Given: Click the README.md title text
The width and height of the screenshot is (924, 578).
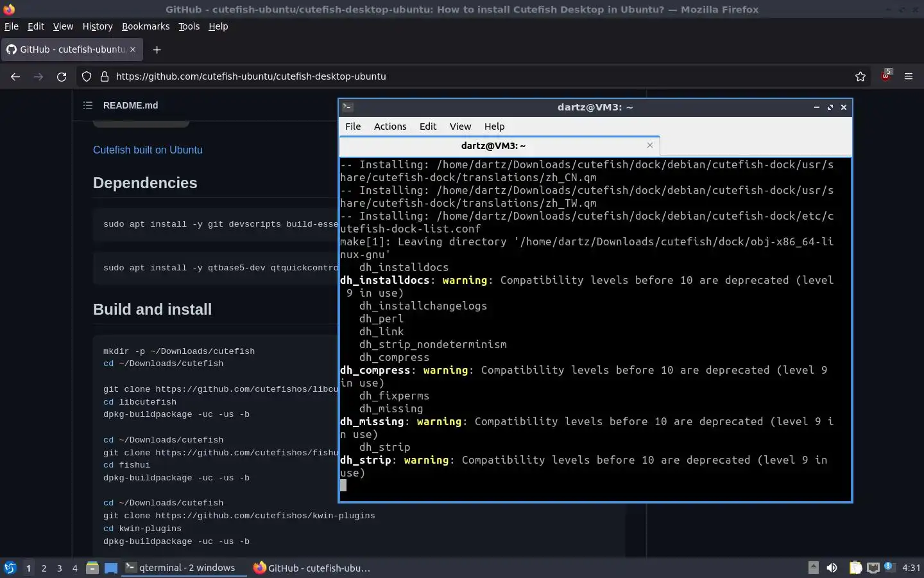Looking at the screenshot, I should click(130, 105).
